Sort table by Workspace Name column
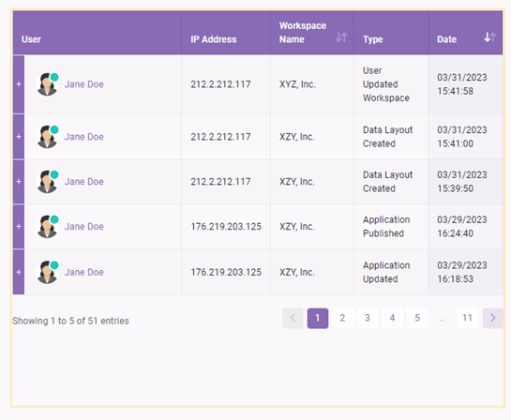The height and width of the screenshot is (420, 511). point(341,37)
